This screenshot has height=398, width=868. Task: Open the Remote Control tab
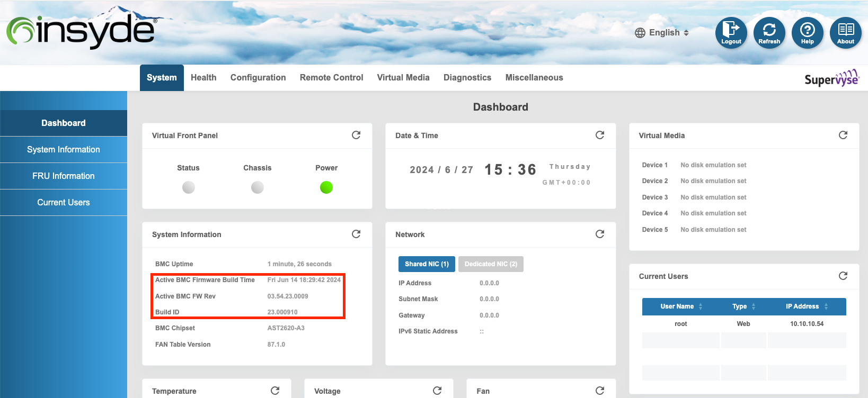coord(331,78)
